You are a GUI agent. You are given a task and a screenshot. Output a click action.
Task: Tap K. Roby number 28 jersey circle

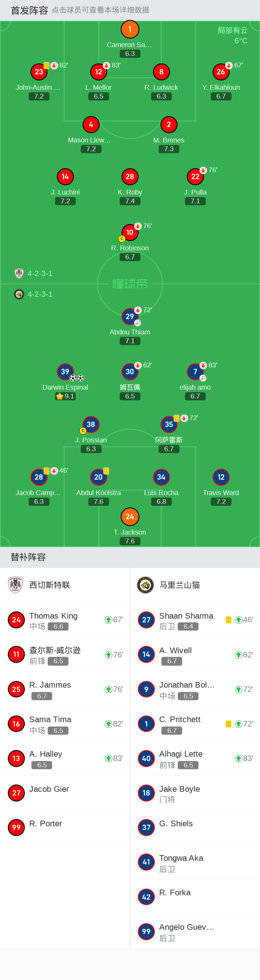coord(130,176)
